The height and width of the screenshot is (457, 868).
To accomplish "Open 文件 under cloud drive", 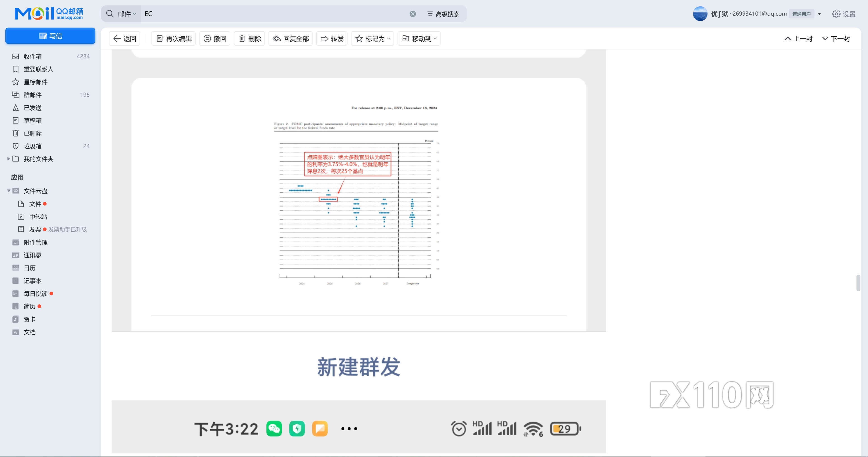I will tap(35, 204).
